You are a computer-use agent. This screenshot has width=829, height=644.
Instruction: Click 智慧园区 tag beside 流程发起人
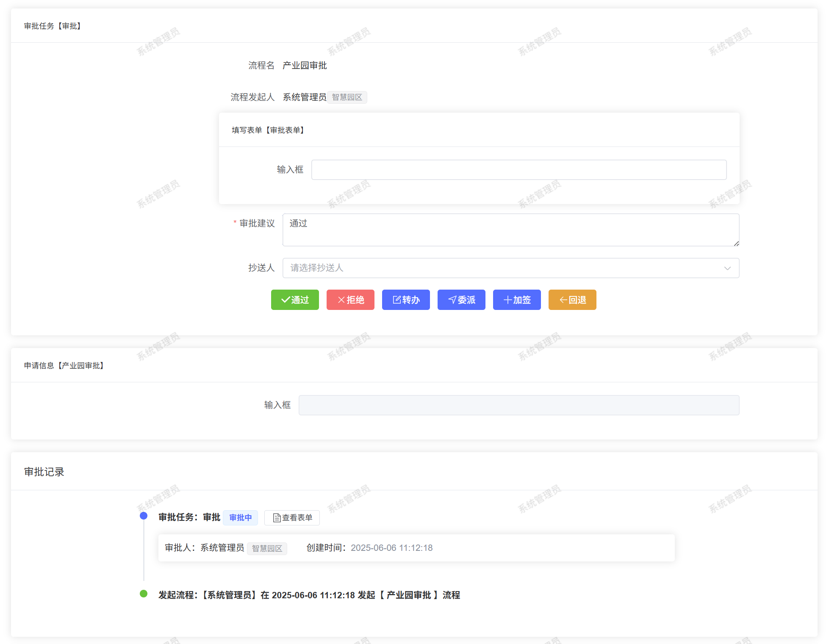coord(347,97)
